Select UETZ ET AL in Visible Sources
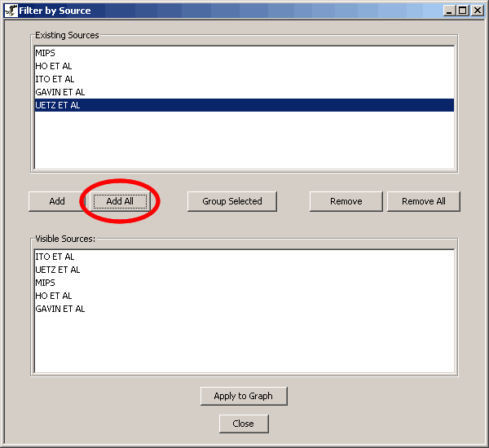489x448 pixels. 57,270
